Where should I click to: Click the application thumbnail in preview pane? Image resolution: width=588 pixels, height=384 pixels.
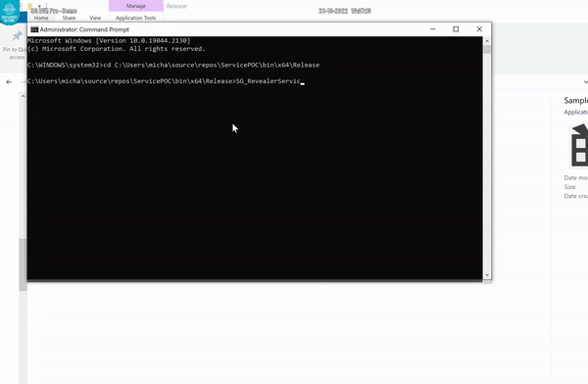coord(578,146)
